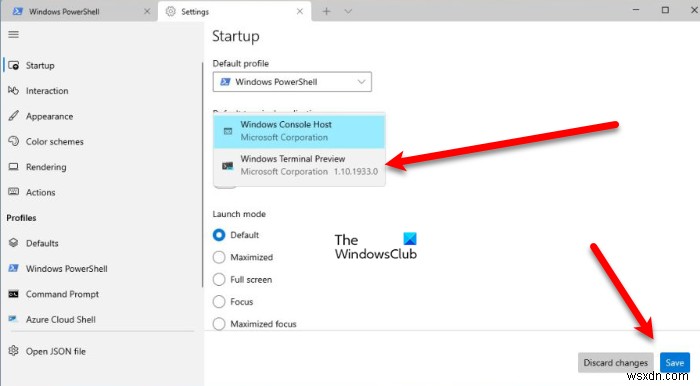Click the Settings tab gear icon
This screenshot has width=700, height=386.
tap(171, 12)
